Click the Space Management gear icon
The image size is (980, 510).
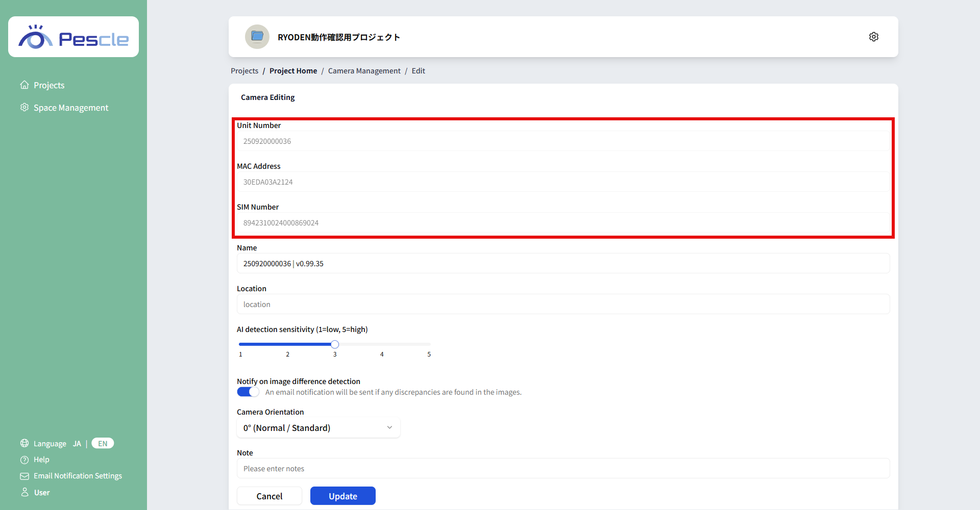click(24, 108)
